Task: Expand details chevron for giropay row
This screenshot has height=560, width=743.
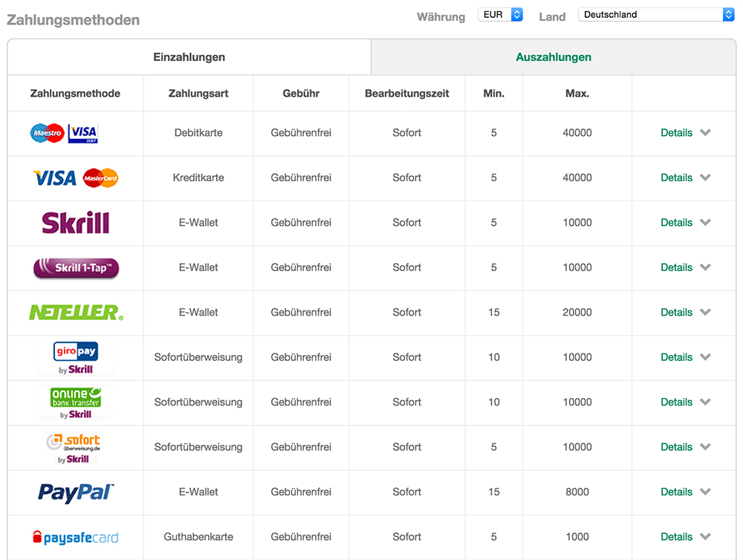Action: [x=705, y=357]
